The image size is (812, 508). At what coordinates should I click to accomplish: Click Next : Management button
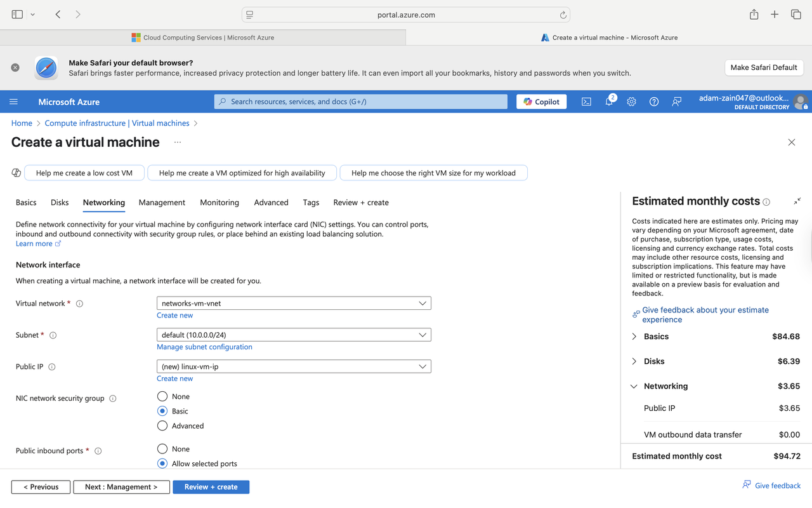tap(121, 487)
